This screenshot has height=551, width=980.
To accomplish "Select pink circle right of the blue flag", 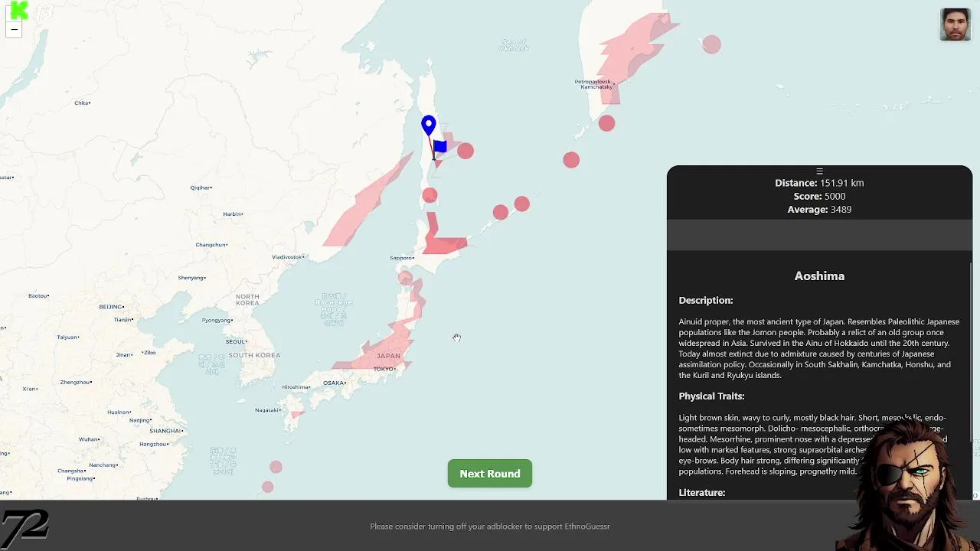I will 465,151.
